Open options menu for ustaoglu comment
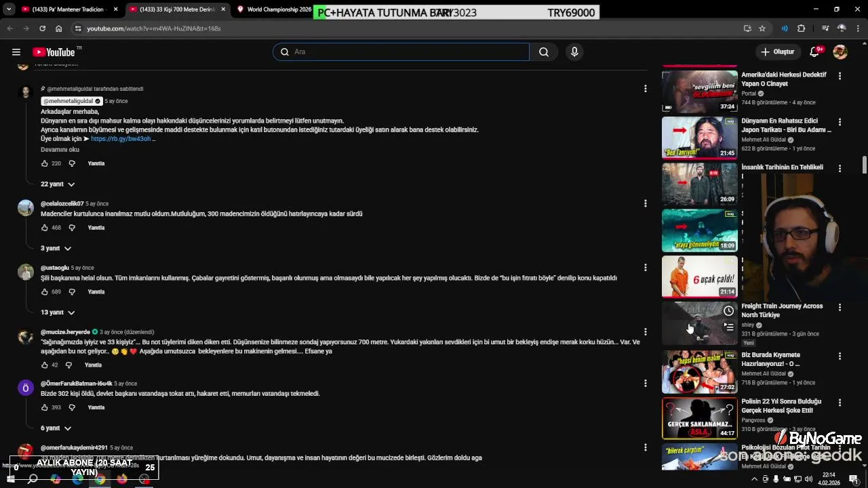 [645, 268]
